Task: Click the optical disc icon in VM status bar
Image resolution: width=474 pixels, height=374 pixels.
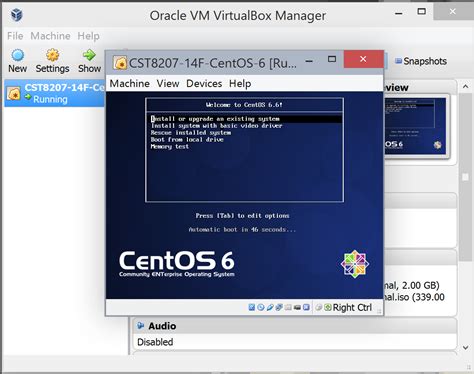Action: coord(261,307)
